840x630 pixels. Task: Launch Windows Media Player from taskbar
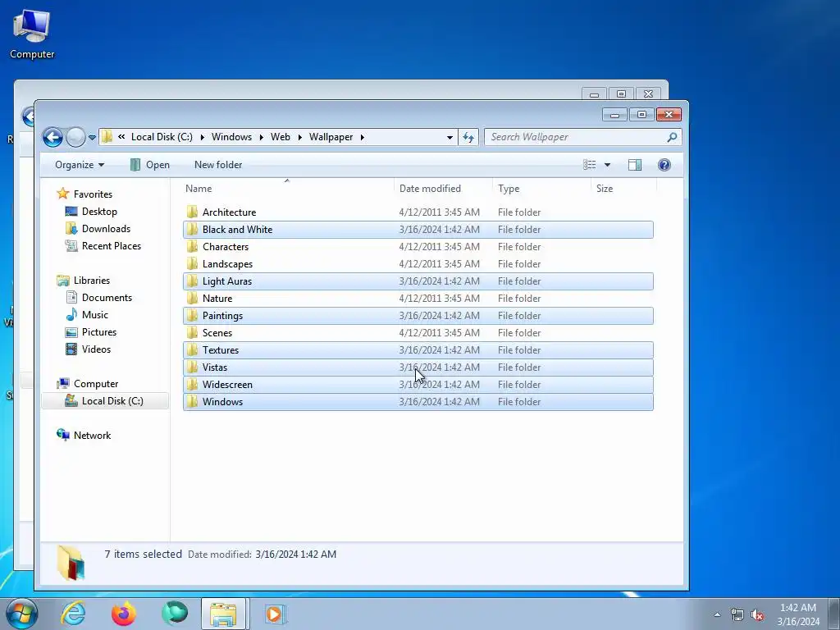275,614
